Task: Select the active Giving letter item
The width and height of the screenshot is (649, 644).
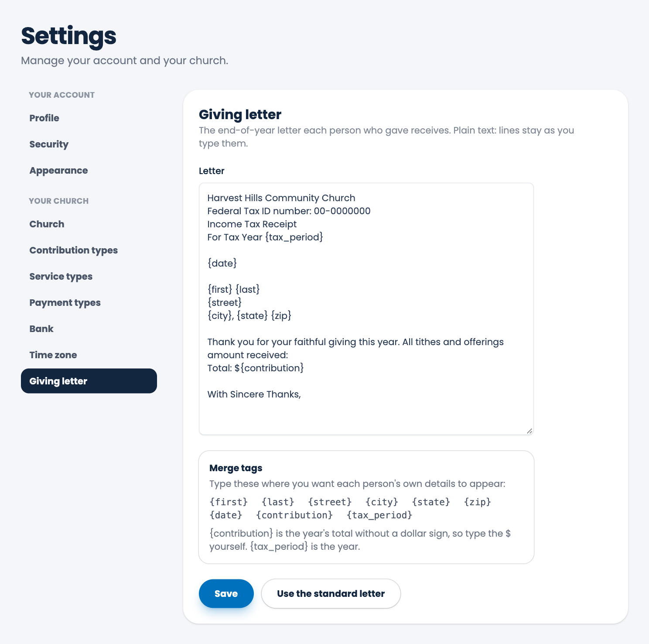Action: point(89,381)
